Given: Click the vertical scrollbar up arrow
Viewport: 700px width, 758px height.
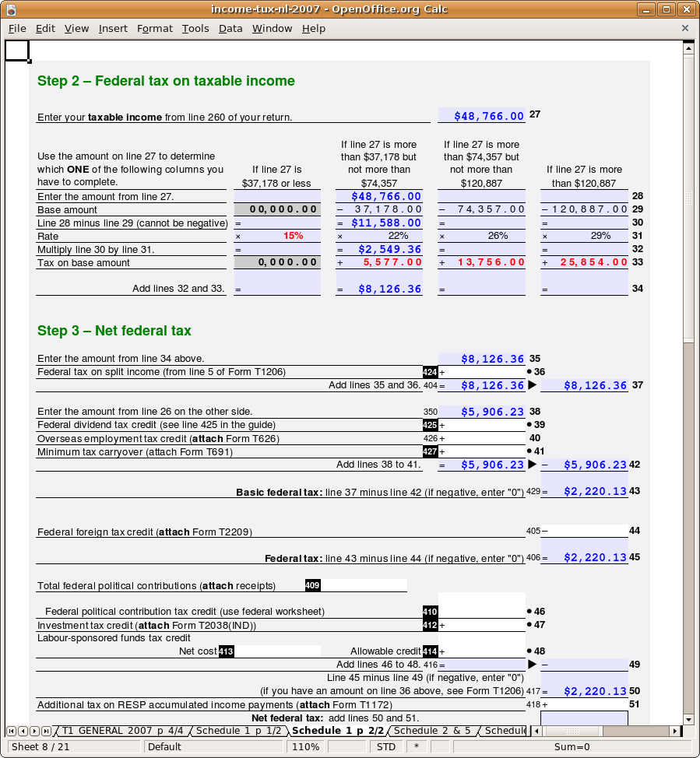Looking at the screenshot, I should click(x=689, y=47).
